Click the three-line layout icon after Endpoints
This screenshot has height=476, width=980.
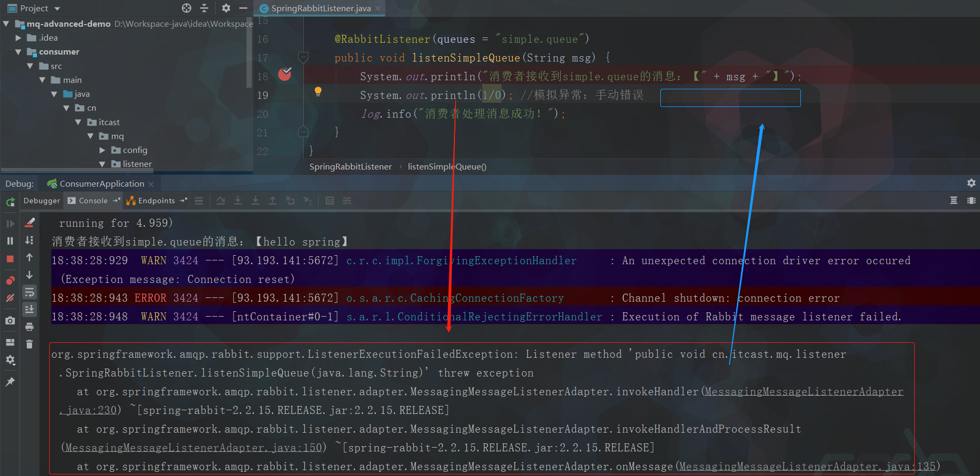[x=199, y=201]
